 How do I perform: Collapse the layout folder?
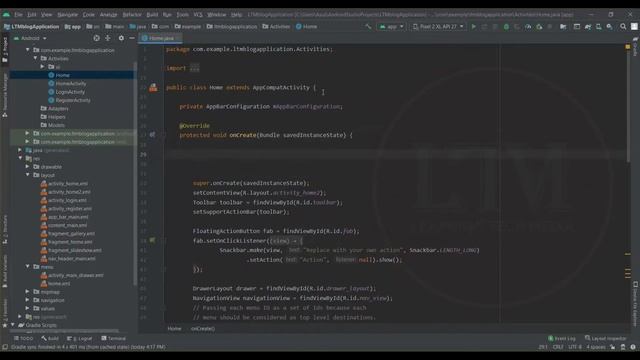coord(28,175)
